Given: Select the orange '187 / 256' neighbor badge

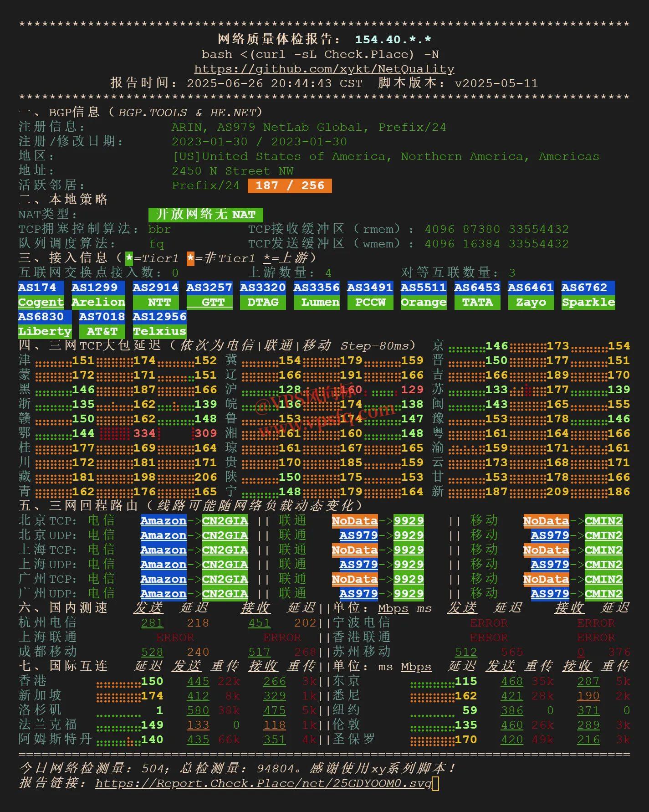Looking at the screenshot, I should 290,186.
